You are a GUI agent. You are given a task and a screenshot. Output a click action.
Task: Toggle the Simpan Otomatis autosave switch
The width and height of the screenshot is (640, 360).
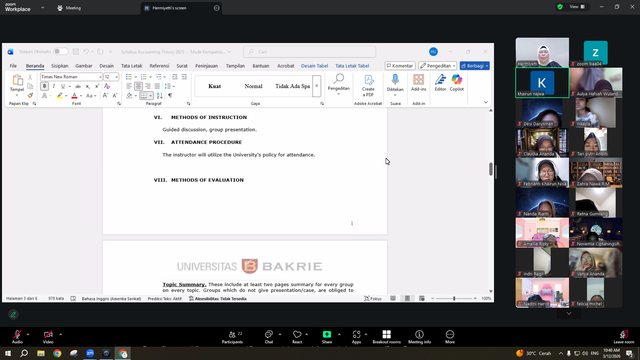click(61, 51)
